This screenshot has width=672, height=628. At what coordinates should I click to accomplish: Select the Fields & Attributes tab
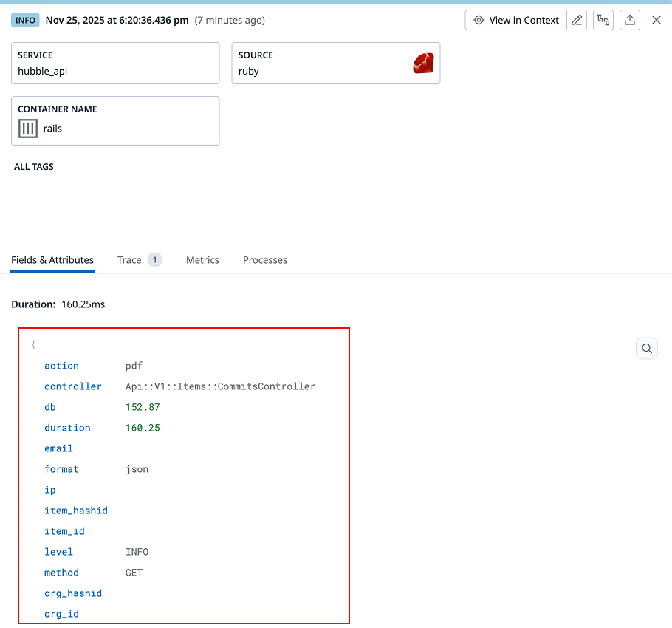[52, 260]
